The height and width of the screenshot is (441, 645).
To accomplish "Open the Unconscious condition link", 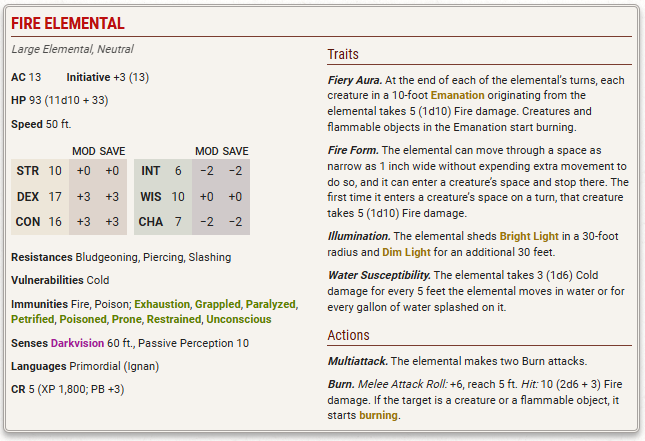I will click(x=242, y=319).
